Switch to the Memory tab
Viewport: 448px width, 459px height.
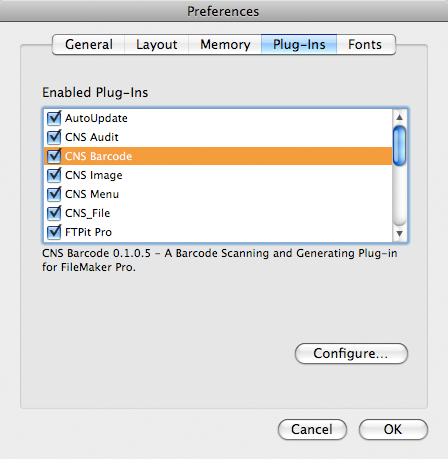click(x=225, y=44)
